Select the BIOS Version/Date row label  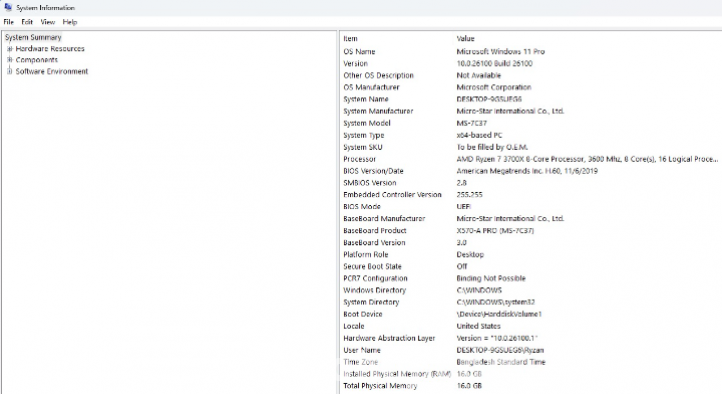373,171
